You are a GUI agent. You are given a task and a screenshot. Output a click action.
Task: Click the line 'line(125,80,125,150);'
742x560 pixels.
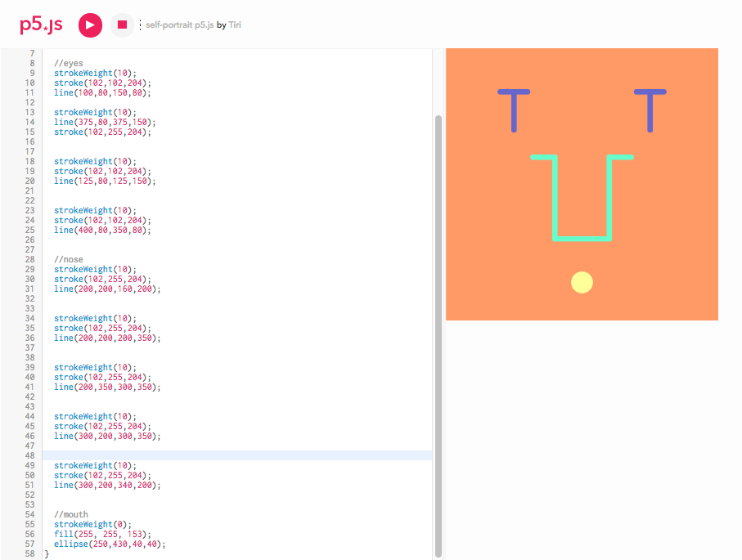click(x=105, y=181)
